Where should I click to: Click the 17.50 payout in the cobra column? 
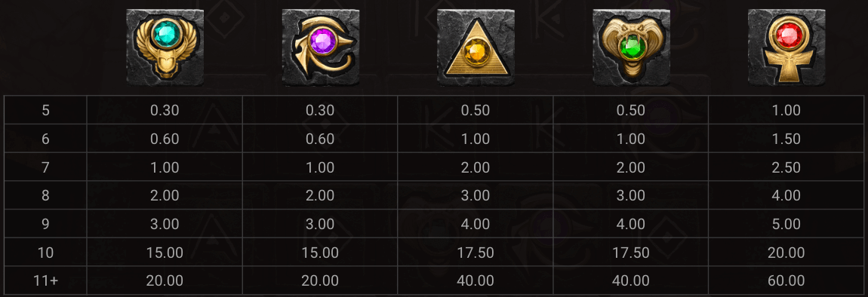coord(631,253)
